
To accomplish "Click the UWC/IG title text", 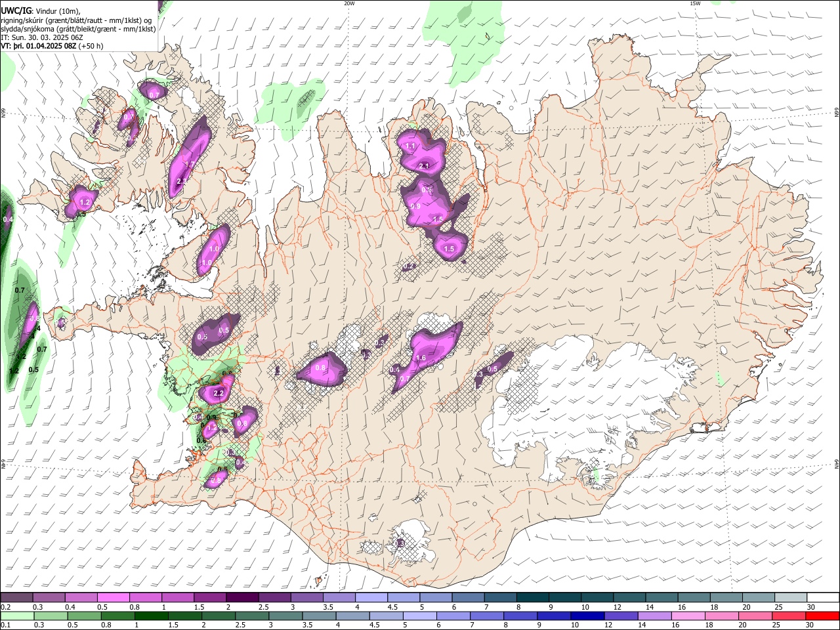I will coord(16,10).
